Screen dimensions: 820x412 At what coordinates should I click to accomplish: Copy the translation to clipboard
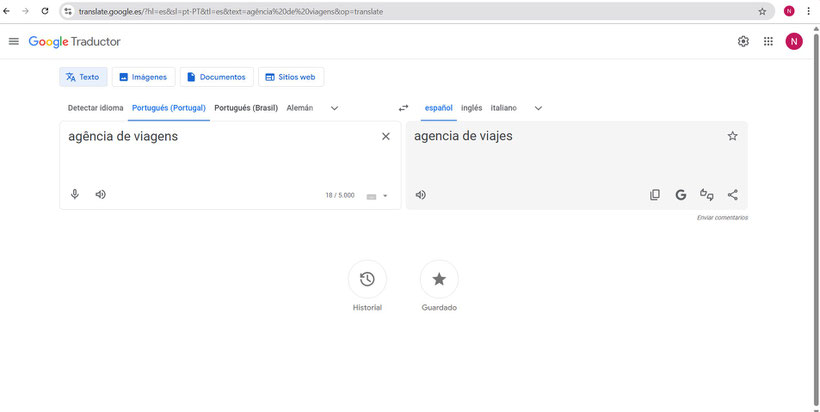point(655,195)
